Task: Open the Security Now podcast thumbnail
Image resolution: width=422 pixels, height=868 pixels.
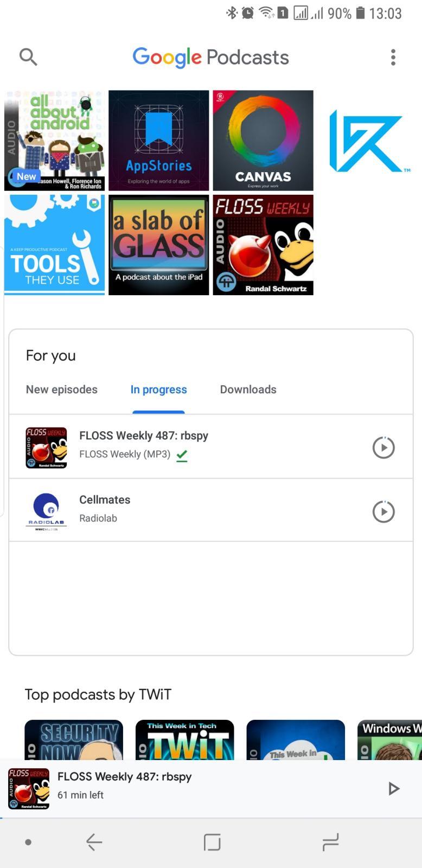Action: (x=74, y=740)
